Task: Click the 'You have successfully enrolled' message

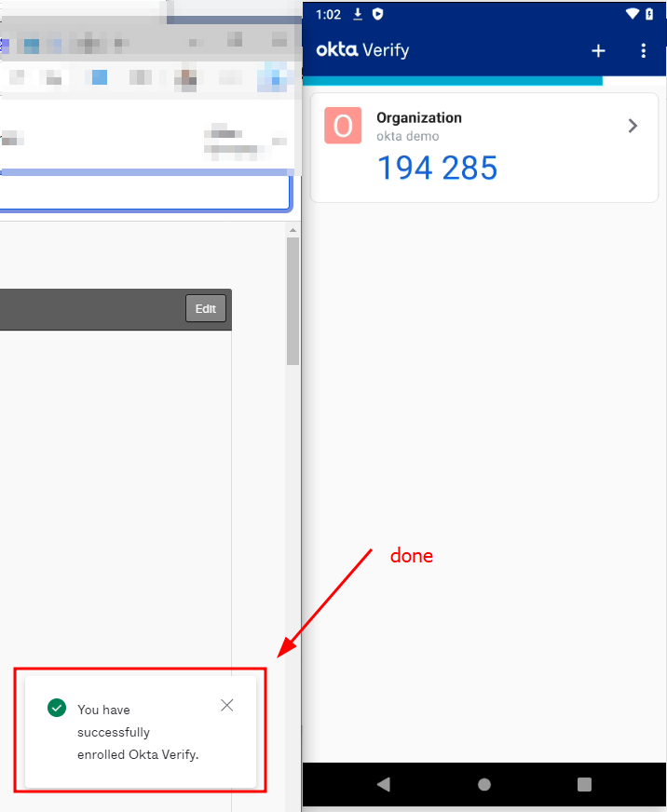Action: coord(138,732)
